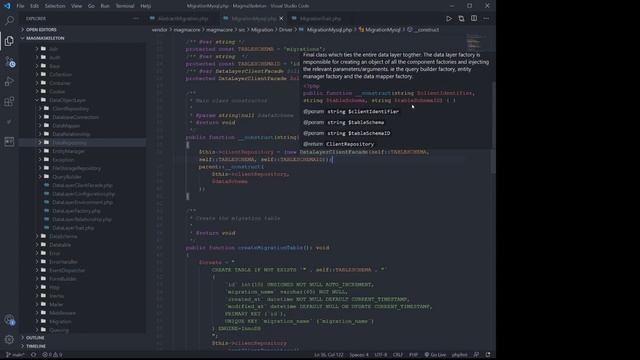Click the Run file play icon
This screenshot has height=360, width=640.
[449, 18]
